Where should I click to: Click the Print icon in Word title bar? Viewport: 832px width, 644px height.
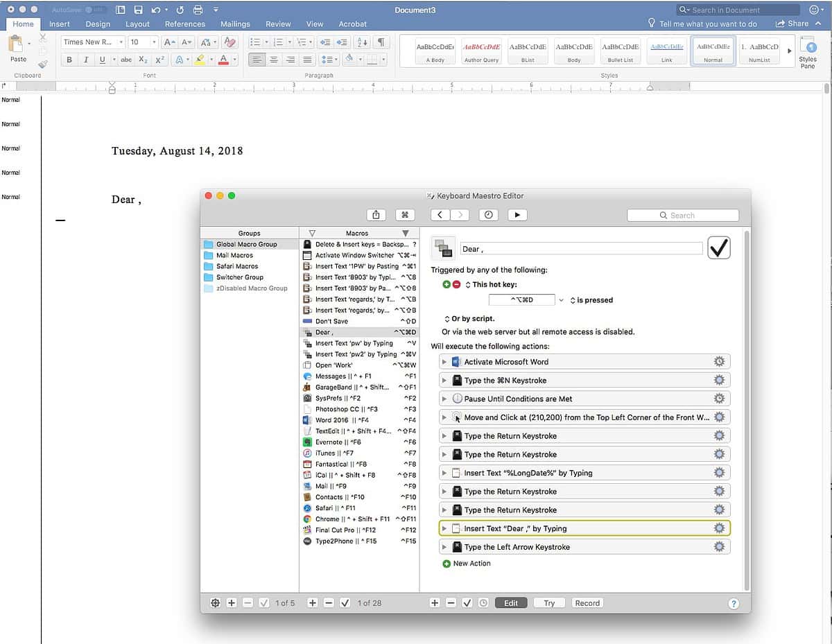[198, 10]
